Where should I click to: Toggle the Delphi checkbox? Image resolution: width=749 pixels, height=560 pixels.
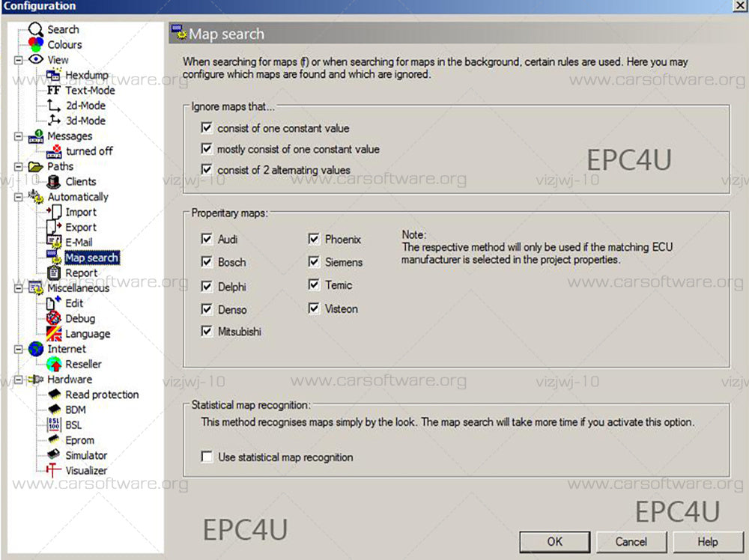coord(207,287)
